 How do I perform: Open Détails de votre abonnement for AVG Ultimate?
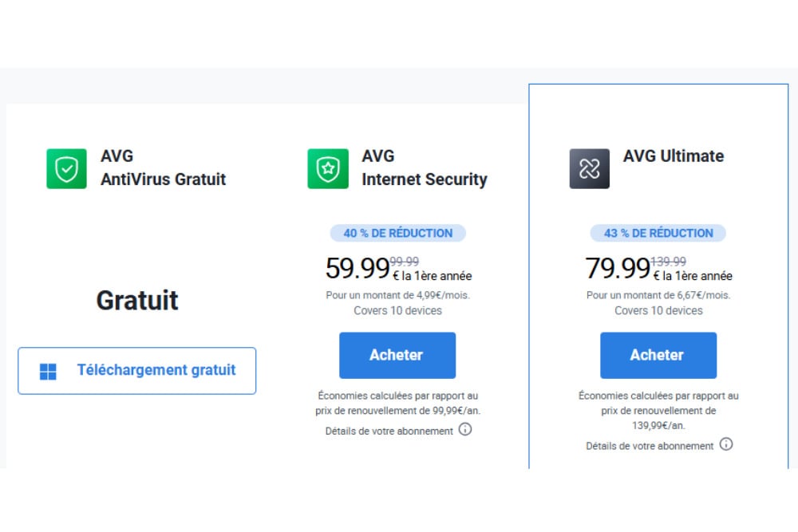(650, 446)
